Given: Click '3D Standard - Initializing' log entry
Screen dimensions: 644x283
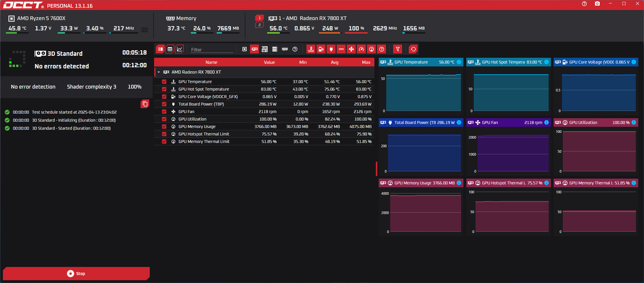Looking at the screenshot, I should (74, 120).
